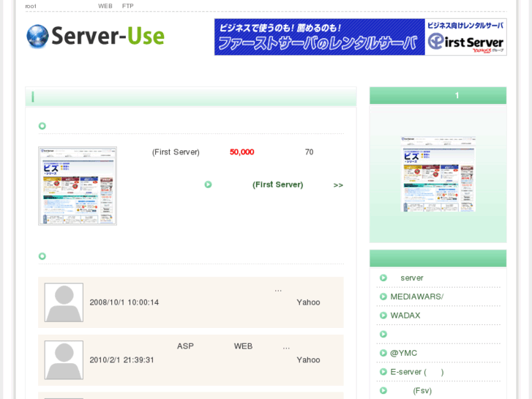The height and width of the screenshot is (399, 532).
Task: Click arrow icon in unlabeled sidebar row
Action: (383, 334)
